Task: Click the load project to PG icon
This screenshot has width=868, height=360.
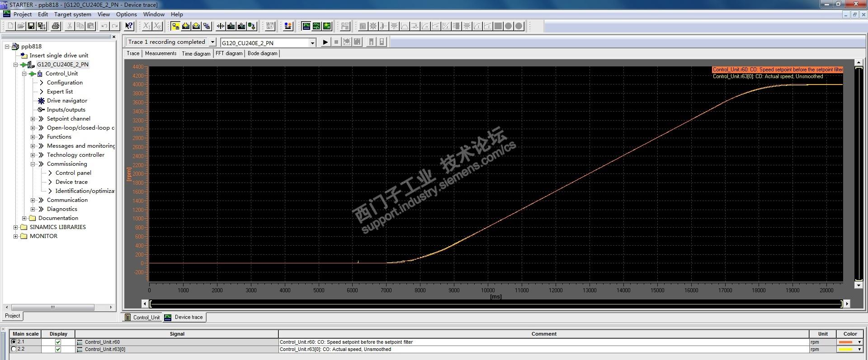Action: (196, 26)
